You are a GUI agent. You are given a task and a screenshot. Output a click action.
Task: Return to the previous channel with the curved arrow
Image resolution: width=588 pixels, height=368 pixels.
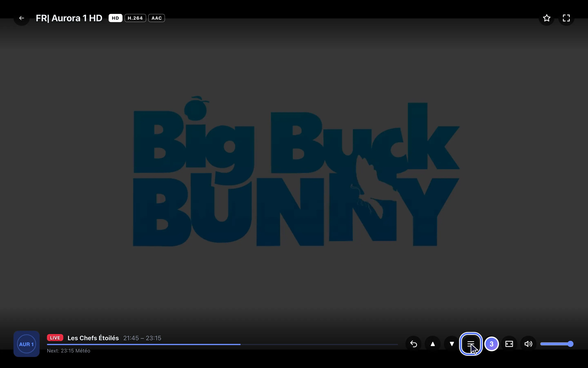[414, 344]
